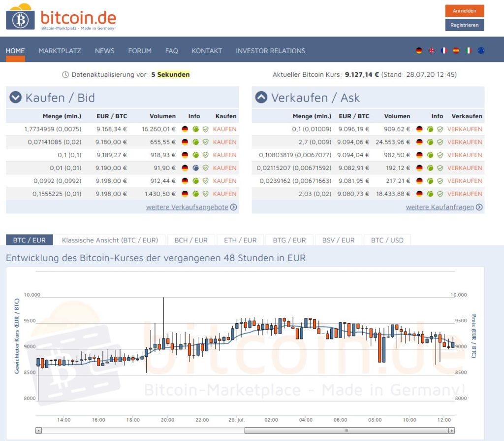Click German flag in 9.082,91 € ask row
Viewport: 504px width, 441px height.
tap(419, 168)
